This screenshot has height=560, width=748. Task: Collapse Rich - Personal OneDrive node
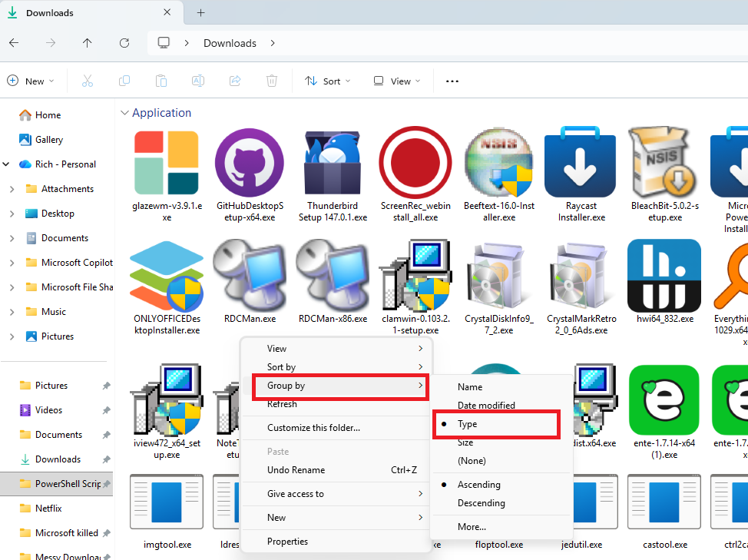coord(6,164)
